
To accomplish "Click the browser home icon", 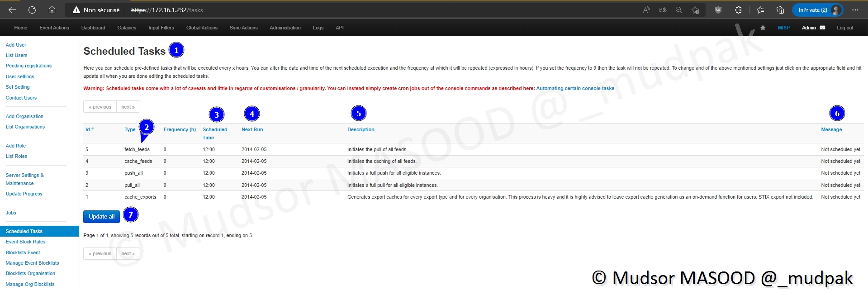I will [52, 10].
